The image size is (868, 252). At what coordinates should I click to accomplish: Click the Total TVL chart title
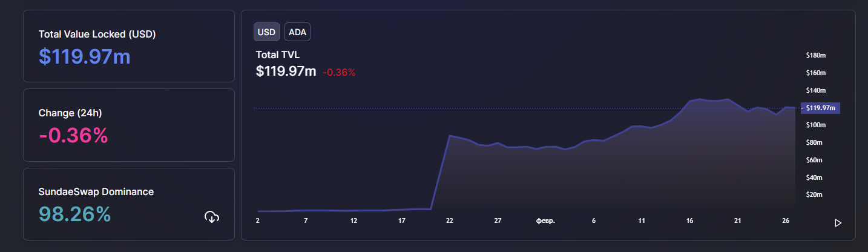278,55
